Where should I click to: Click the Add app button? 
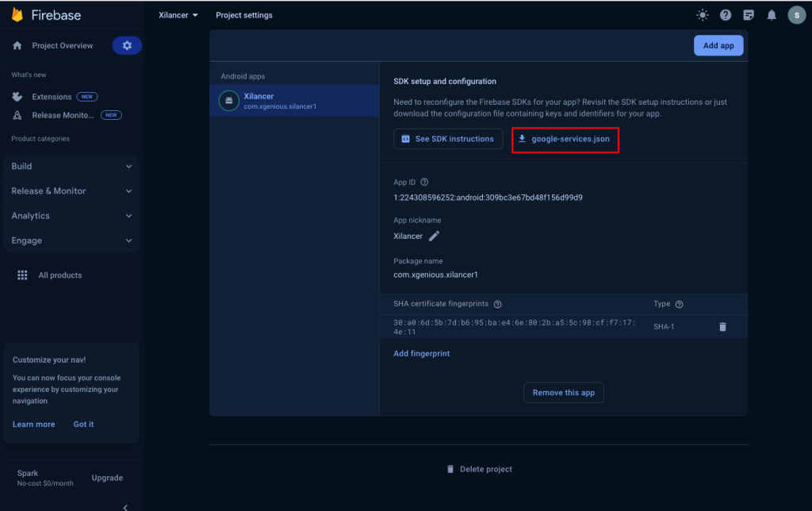point(718,45)
